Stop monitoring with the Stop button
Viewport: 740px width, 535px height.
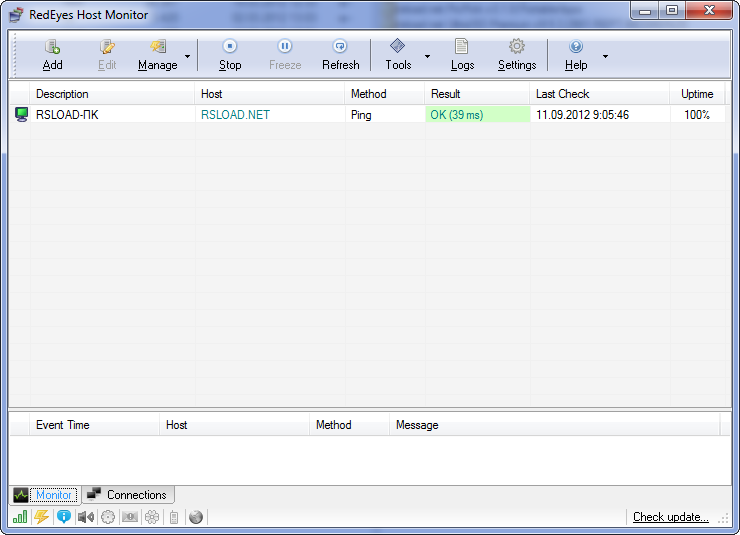pos(230,55)
